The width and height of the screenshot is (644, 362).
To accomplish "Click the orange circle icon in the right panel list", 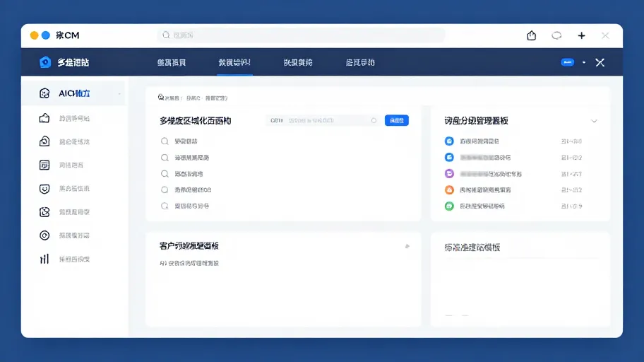I will (449, 189).
